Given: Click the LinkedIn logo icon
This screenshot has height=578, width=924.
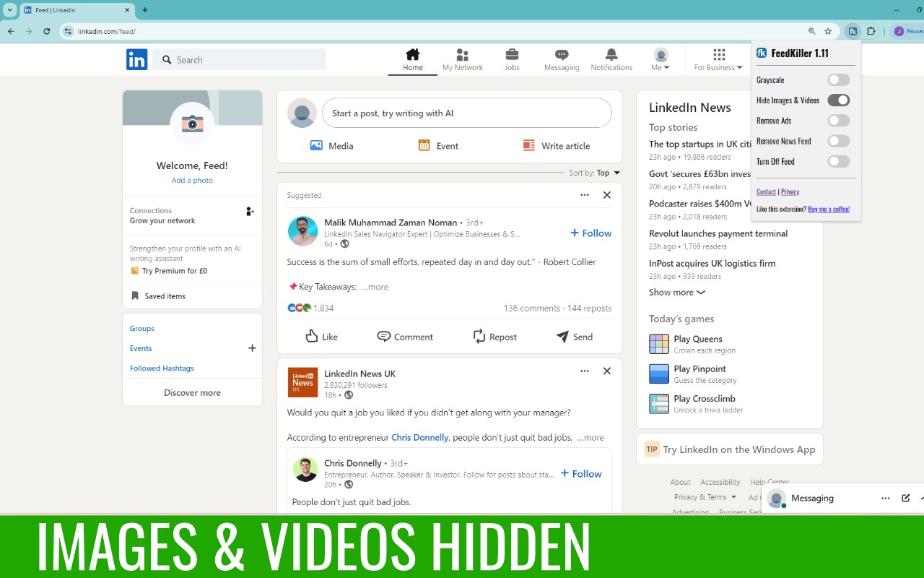Looking at the screenshot, I should pyautogui.click(x=136, y=59).
